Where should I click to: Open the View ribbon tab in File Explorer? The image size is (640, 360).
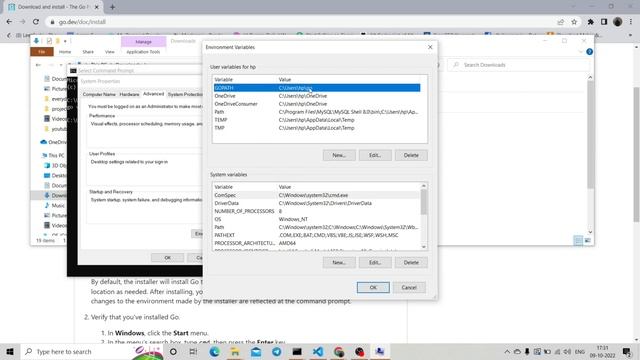(x=109, y=52)
